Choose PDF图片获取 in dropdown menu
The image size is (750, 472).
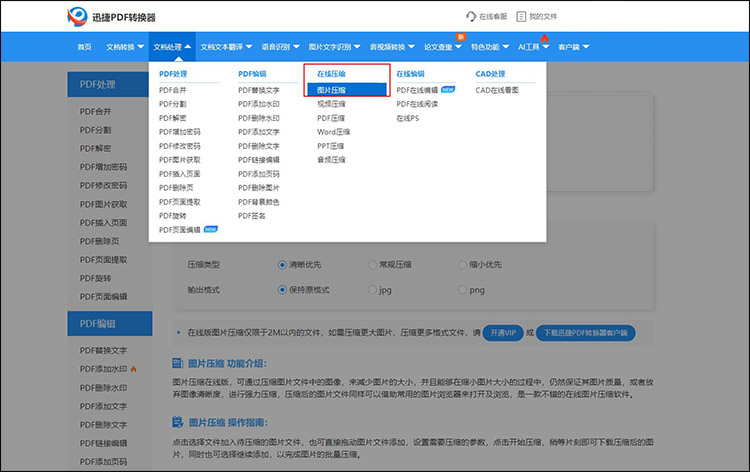pyautogui.click(x=180, y=160)
